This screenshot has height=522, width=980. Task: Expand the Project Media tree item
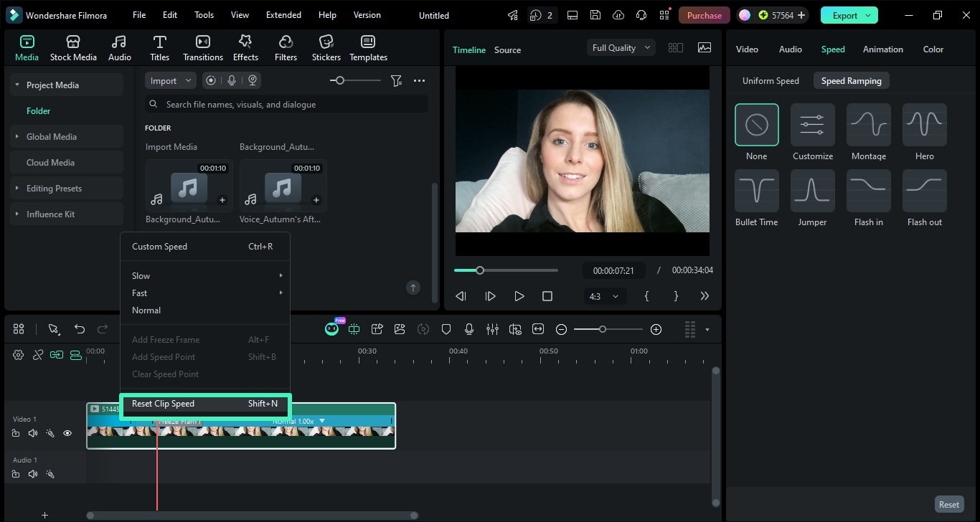click(x=17, y=85)
